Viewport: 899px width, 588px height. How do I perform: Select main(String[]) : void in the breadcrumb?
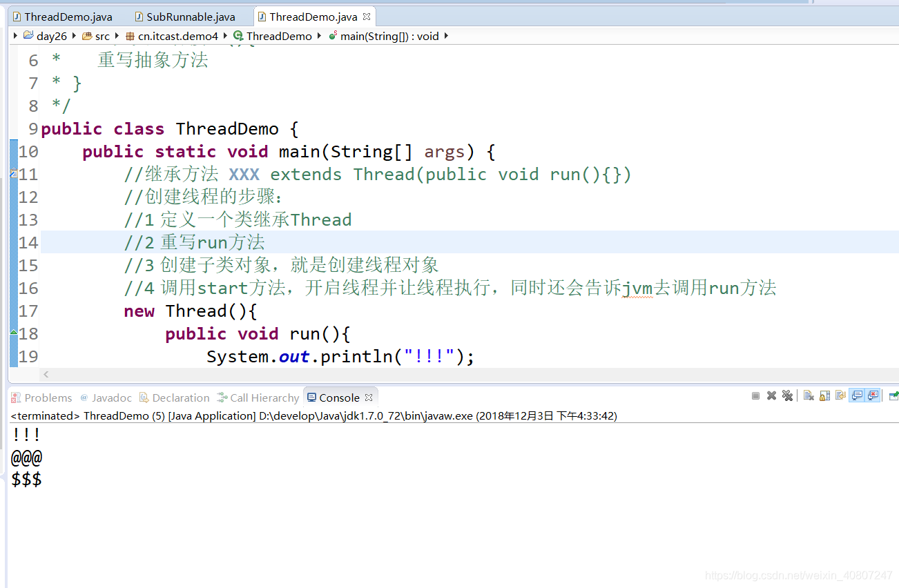coord(389,36)
